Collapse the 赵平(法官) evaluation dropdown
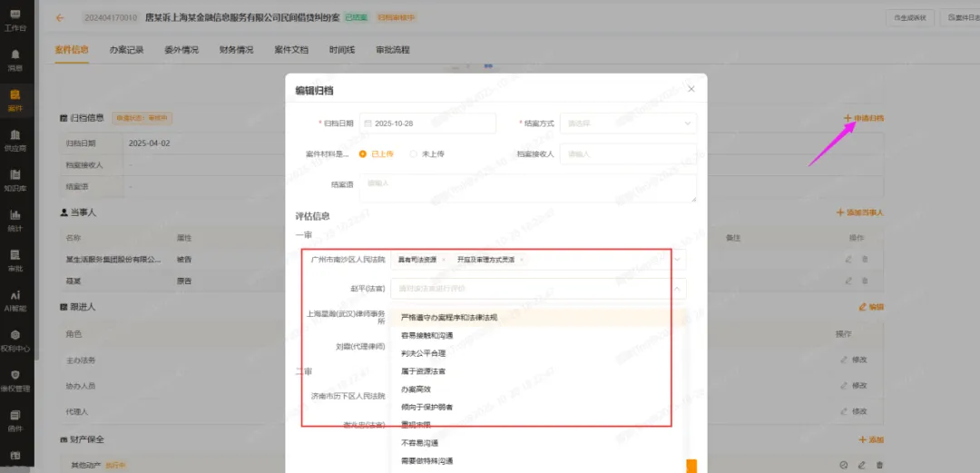Screen dimensions: 980x473 click(677, 289)
